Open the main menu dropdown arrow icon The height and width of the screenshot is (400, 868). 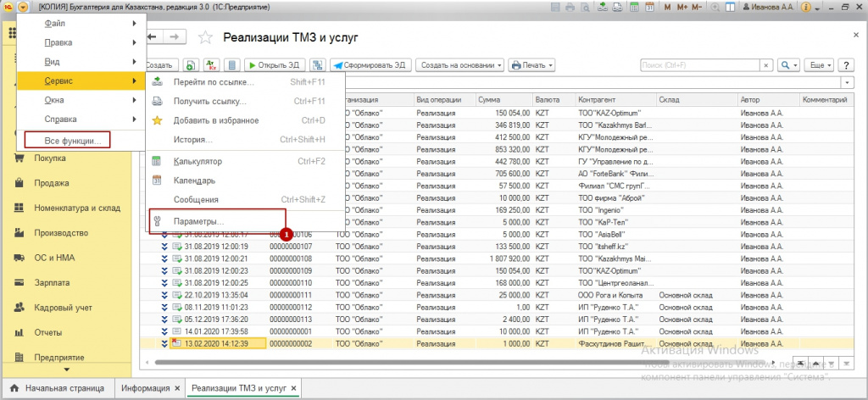(23, 7)
